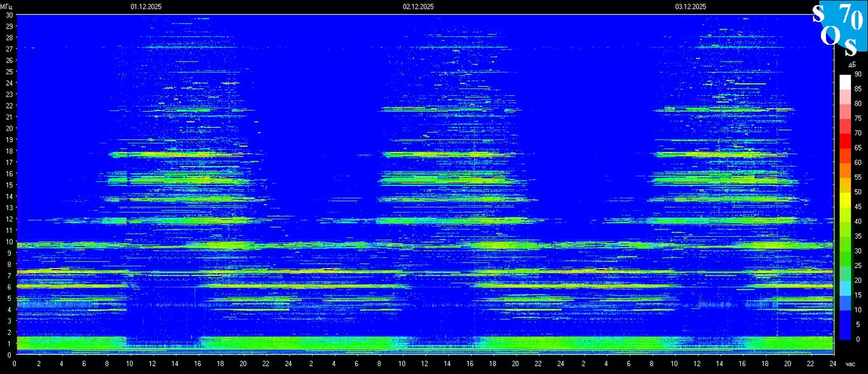Click the 30 MHz tick label
The height and width of the screenshot is (374, 868).
pos(8,15)
